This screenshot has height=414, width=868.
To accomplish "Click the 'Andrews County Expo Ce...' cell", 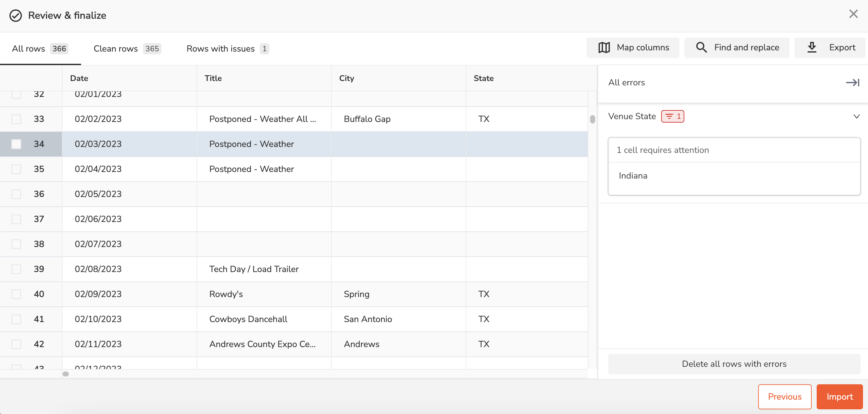I will (x=264, y=344).
